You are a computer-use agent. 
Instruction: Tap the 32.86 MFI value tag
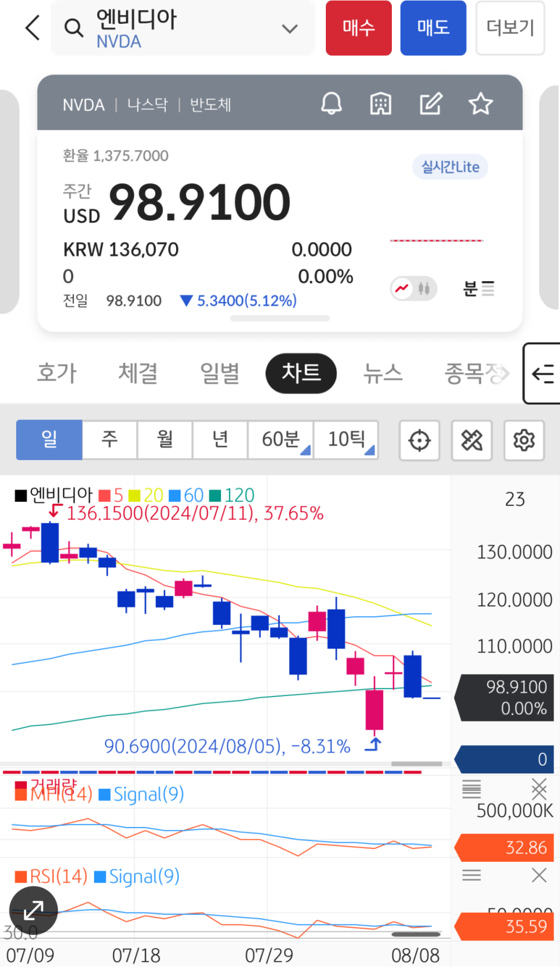coord(504,848)
